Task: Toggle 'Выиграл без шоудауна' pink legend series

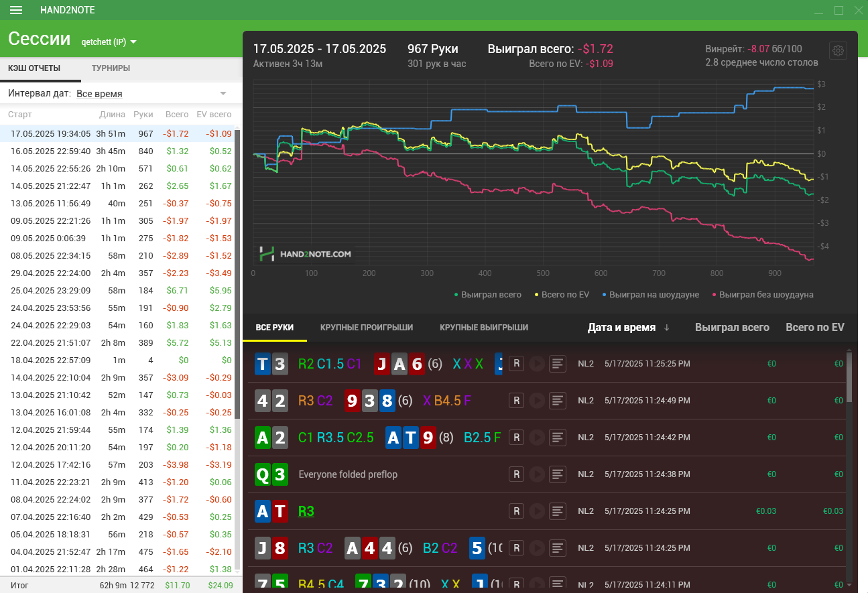Action: tap(763, 294)
